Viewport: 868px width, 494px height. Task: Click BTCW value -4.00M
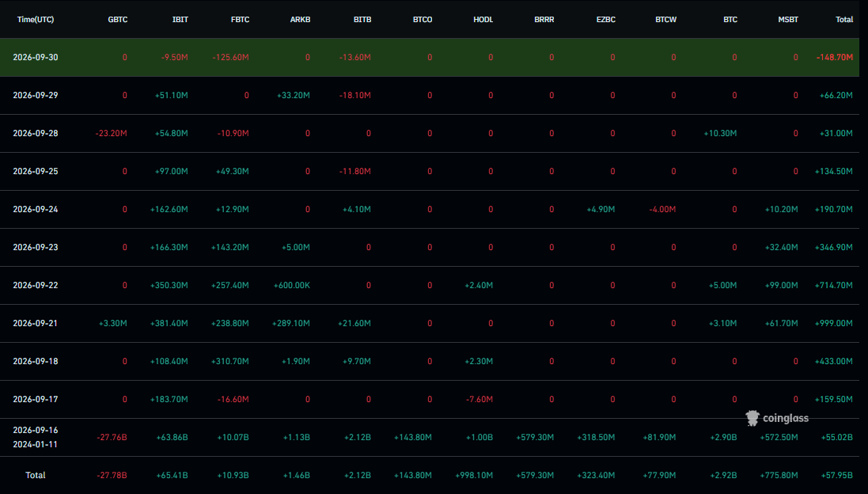662,209
